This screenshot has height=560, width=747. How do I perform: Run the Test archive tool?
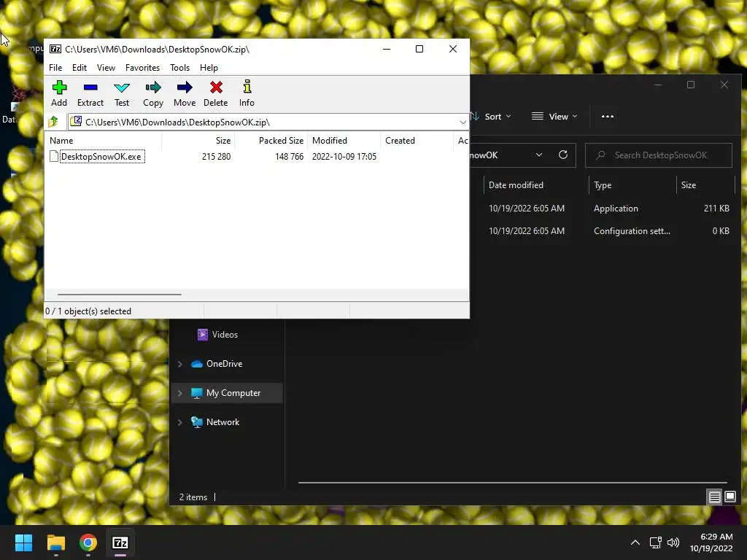122,93
